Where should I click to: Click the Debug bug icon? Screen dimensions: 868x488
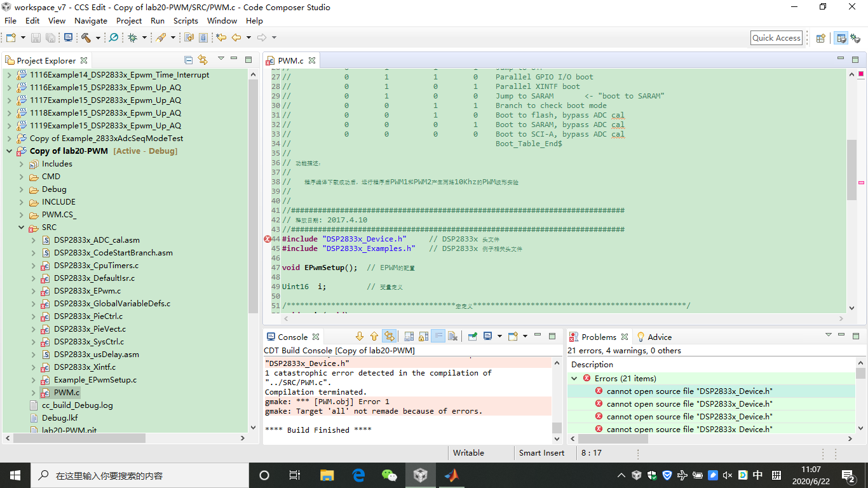tap(132, 38)
